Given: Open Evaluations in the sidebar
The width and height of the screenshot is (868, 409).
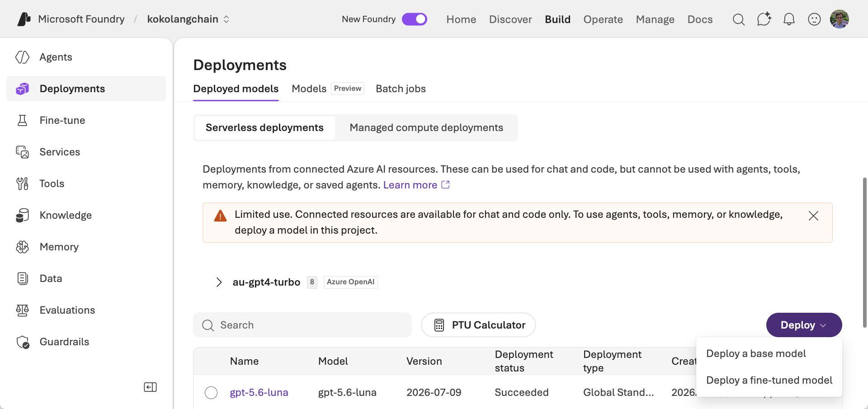Looking at the screenshot, I should click(86, 310).
